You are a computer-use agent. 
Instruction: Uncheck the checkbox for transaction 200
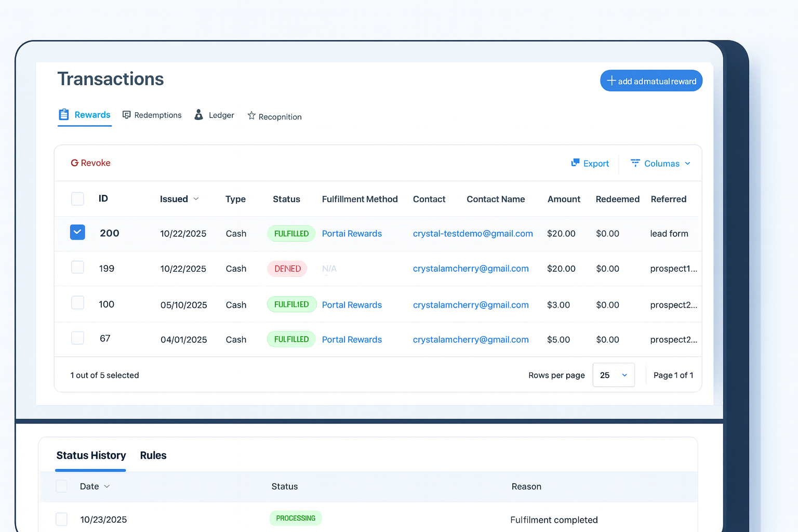77,233
